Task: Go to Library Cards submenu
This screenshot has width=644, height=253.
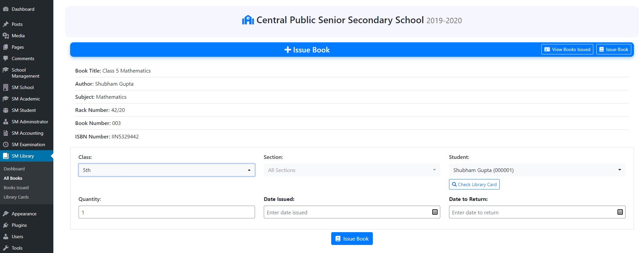Action: (x=16, y=197)
